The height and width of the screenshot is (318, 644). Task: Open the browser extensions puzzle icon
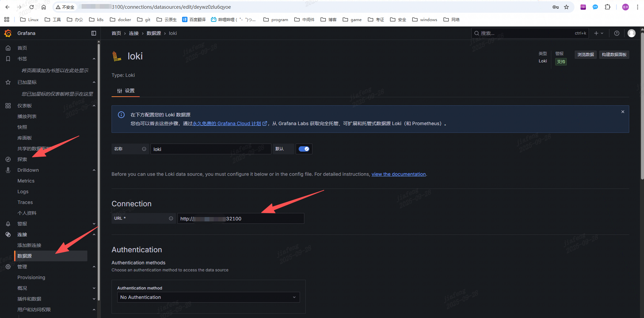[x=607, y=7]
